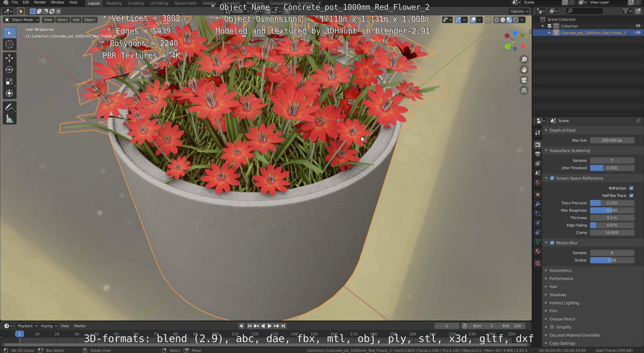This screenshot has height=353, width=644.
Task: Open the World properties tab
Action: coord(538,183)
